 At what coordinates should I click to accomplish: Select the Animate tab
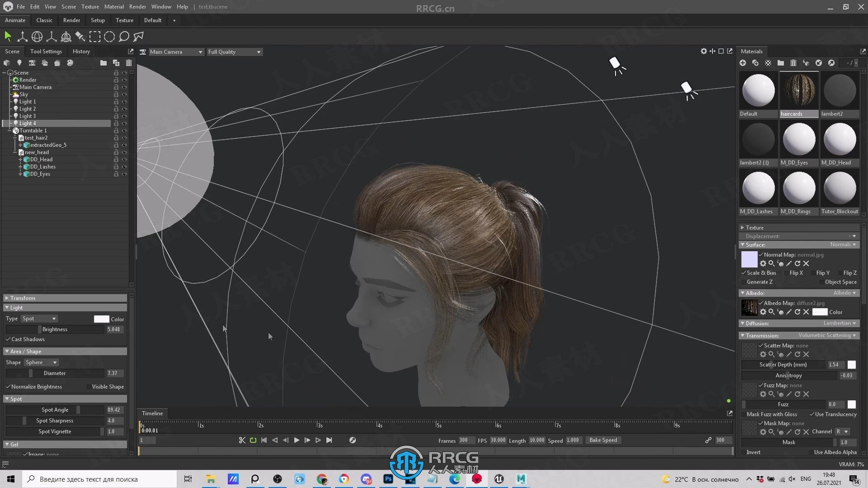point(15,20)
